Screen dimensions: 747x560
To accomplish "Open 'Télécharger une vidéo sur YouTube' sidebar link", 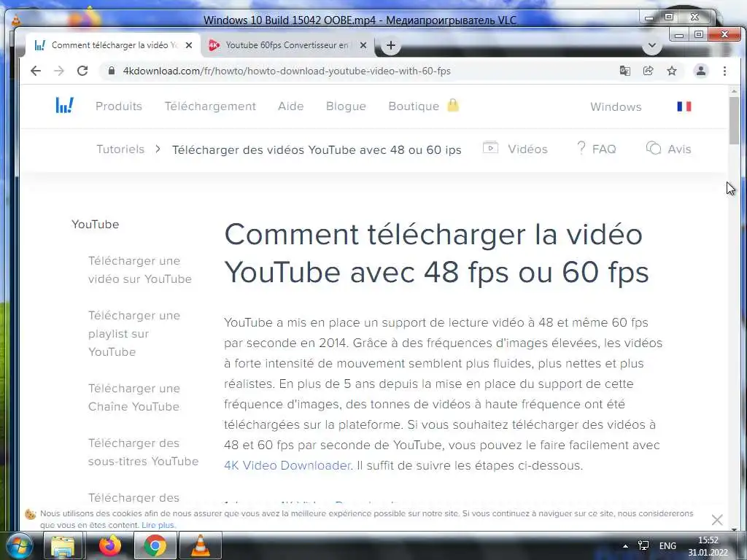I will click(x=139, y=270).
